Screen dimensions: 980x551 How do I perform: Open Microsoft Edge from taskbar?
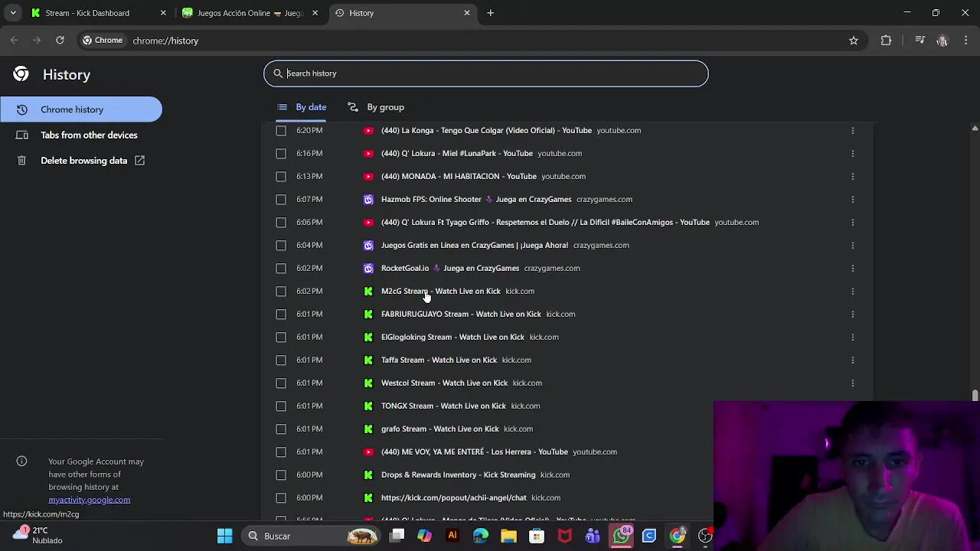pos(481,536)
